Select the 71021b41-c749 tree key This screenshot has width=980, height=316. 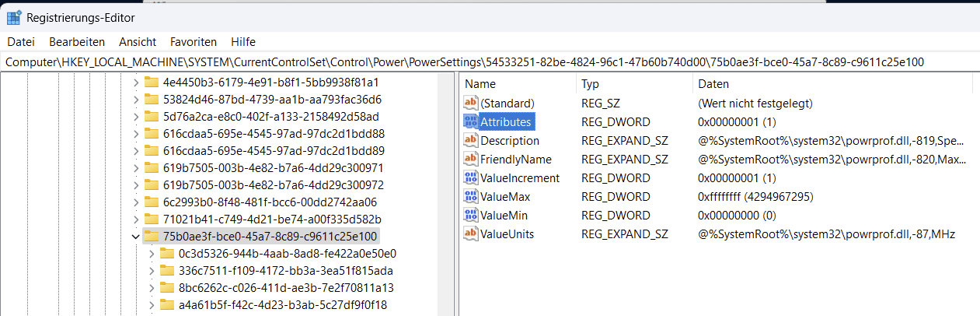tap(272, 219)
